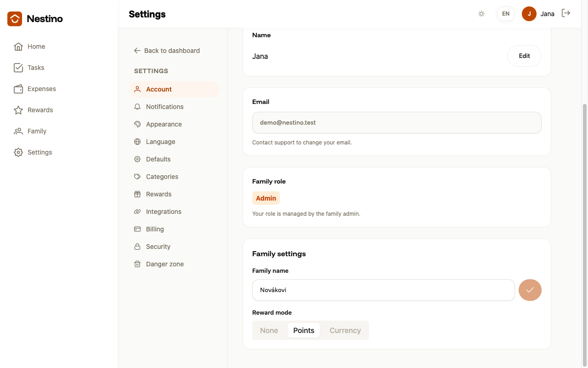Open the Defaults settings tab
This screenshot has height=368, width=588.
point(174,159)
